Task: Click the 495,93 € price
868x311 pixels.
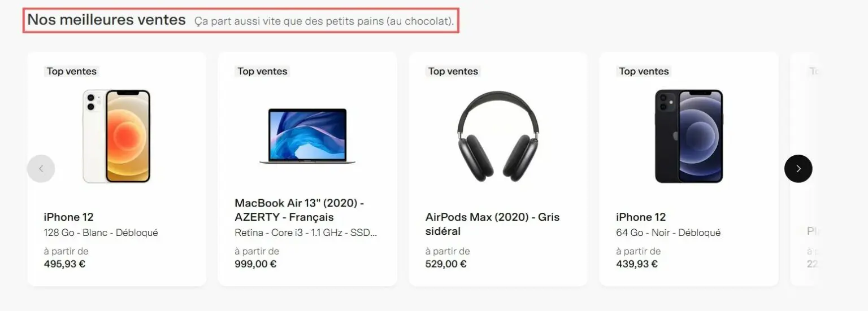Action: click(x=64, y=264)
